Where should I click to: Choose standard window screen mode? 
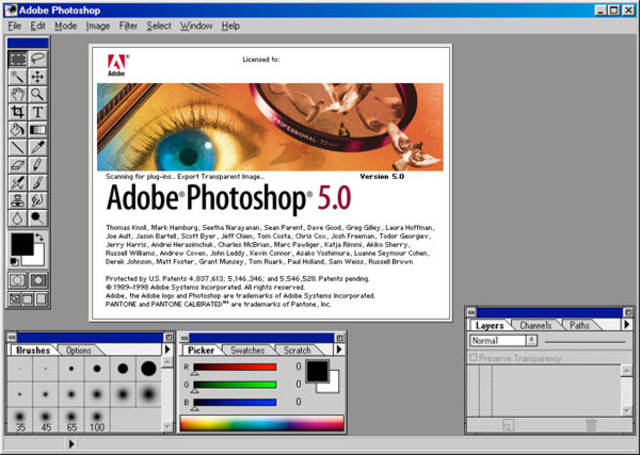15,299
